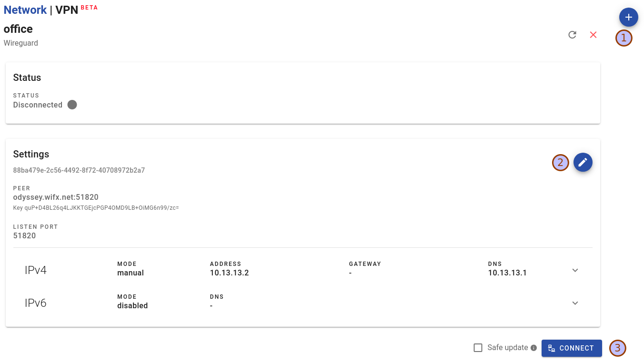Enable the Safe update checkbox
The height and width of the screenshot is (362, 644).
tap(478, 348)
